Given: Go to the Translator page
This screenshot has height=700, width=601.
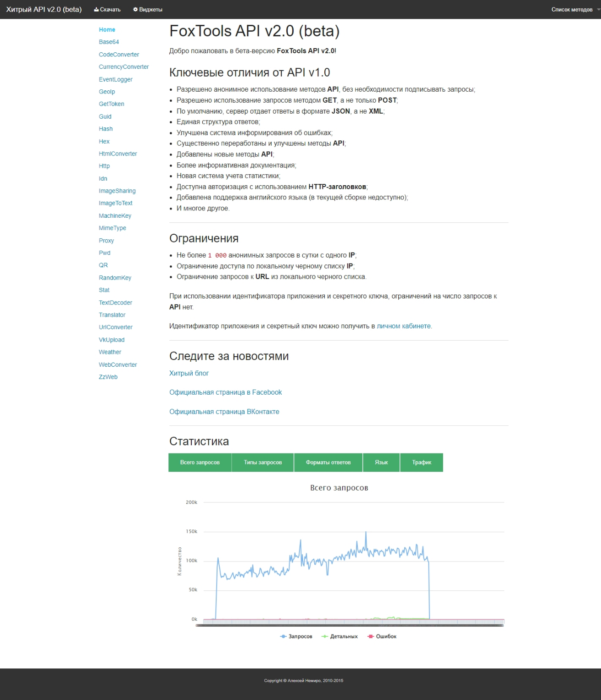Looking at the screenshot, I should point(112,315).
